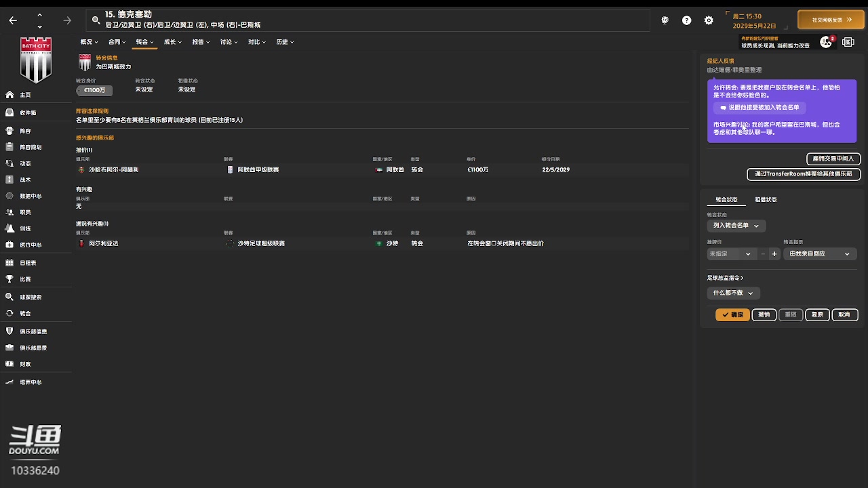Click the 复原 restore button
The image size is (868, 488).
pyautogui.click(x=817, y=314)
